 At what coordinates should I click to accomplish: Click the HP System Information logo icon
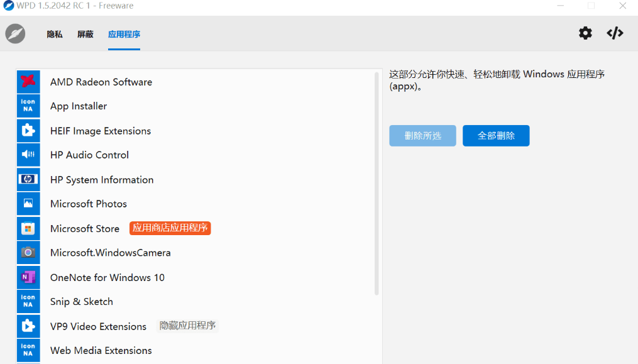28,179
